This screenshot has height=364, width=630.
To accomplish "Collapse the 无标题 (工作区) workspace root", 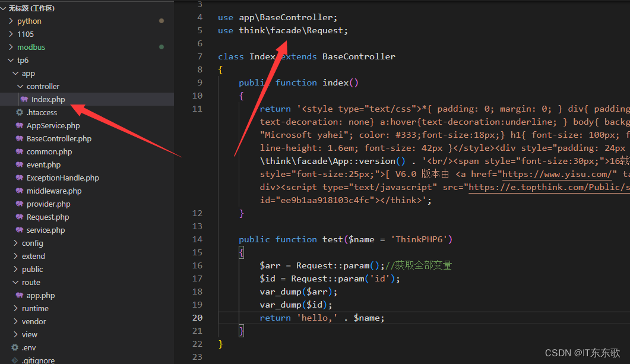I will (3, 8).
